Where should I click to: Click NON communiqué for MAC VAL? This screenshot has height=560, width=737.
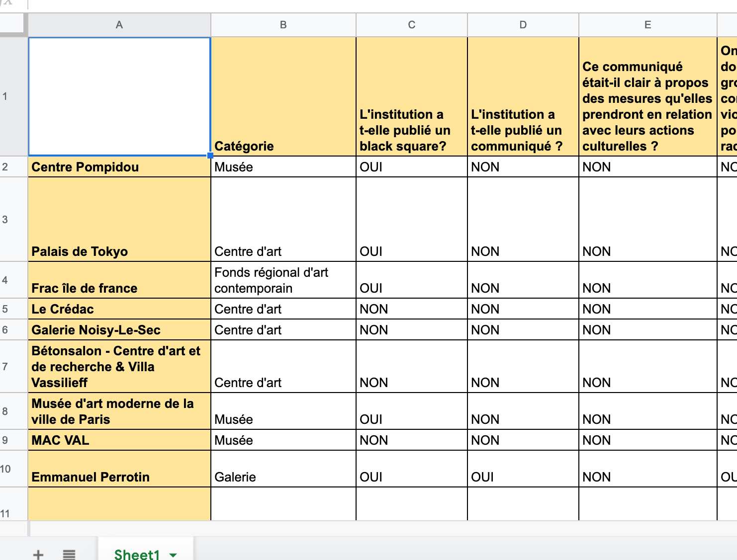(523, 440)
